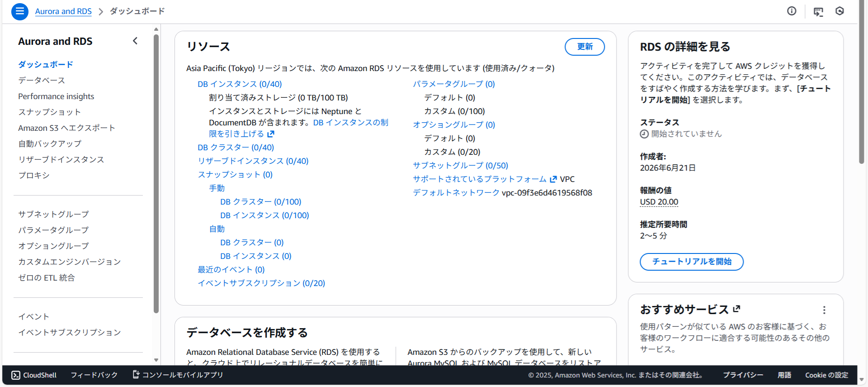868x387 pixels.
Task: Click external link icon beside おすすめサービス
Action: point(737,309)
